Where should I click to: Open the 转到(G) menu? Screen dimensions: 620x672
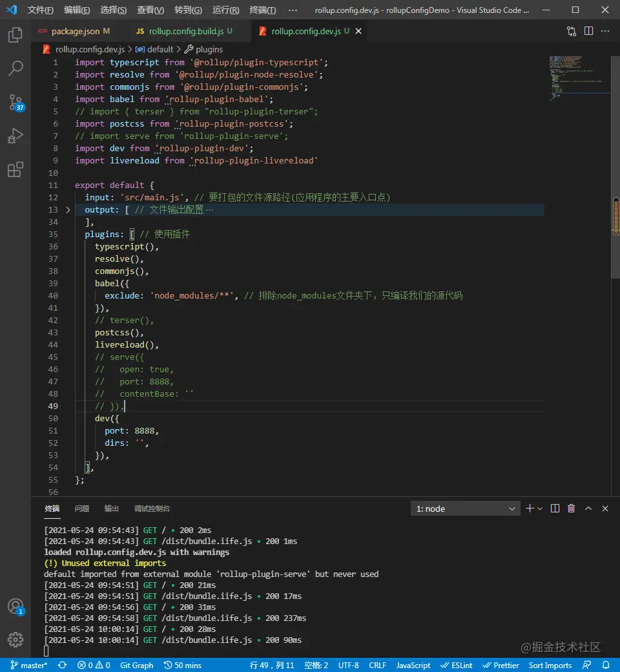[x=188, y=10]
